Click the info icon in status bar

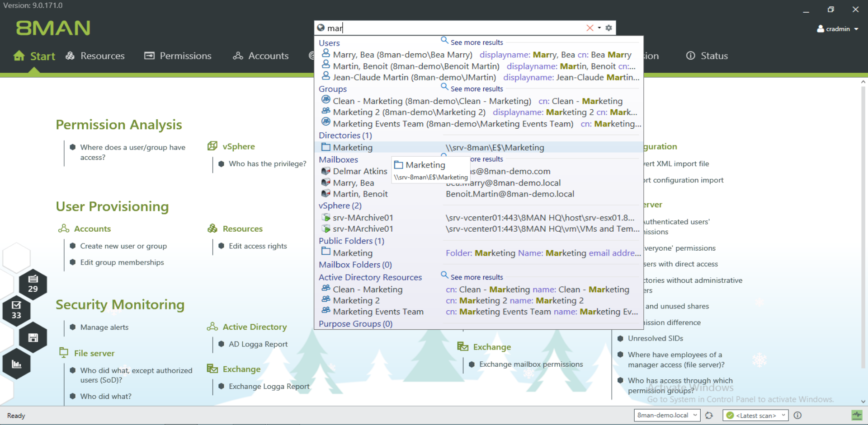797,416
